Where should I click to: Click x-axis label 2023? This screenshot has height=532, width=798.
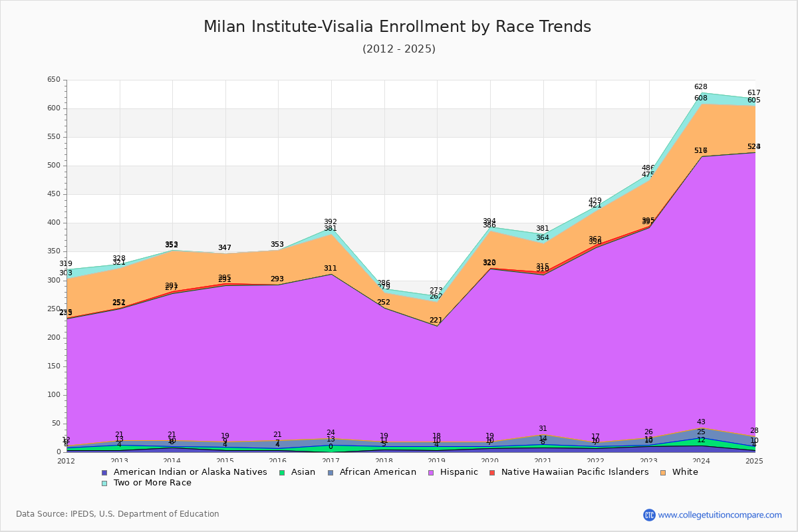click(x=649, y=461)
